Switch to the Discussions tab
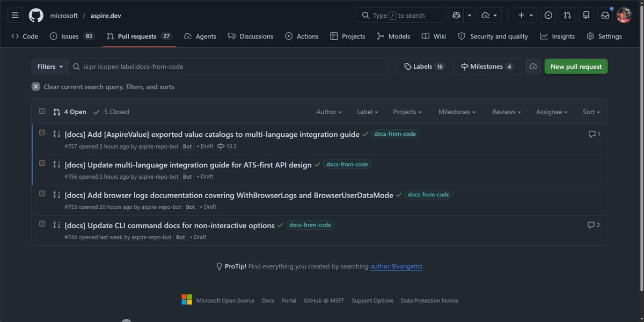This screenshot has height=322, width=644. pos(251,36)
